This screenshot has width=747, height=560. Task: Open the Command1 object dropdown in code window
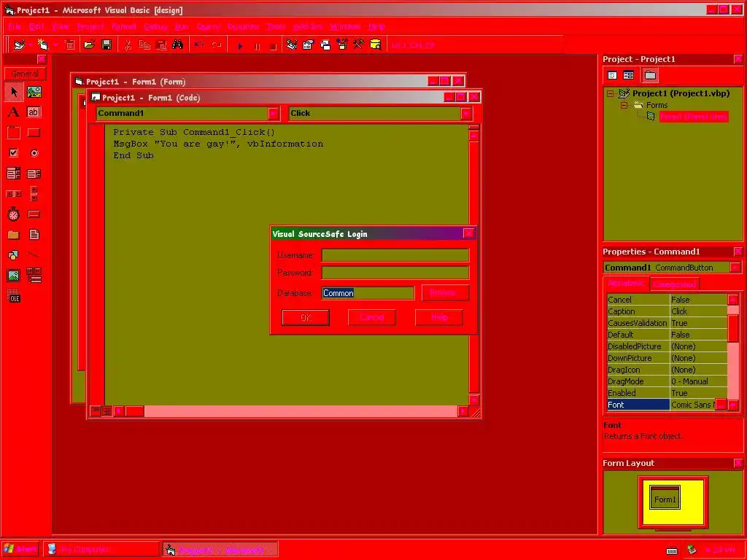pyautogui.click(x=274, y=113)
